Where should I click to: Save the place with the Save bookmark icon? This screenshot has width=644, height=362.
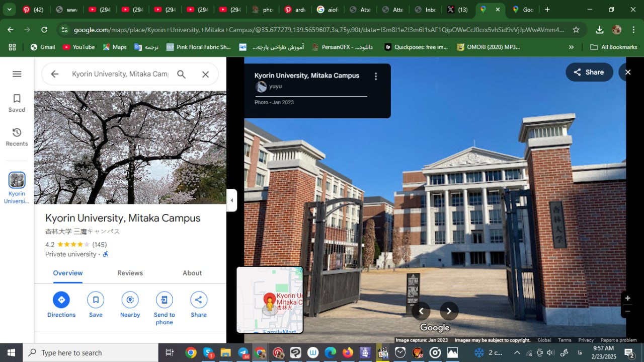(x=96, y=300)
